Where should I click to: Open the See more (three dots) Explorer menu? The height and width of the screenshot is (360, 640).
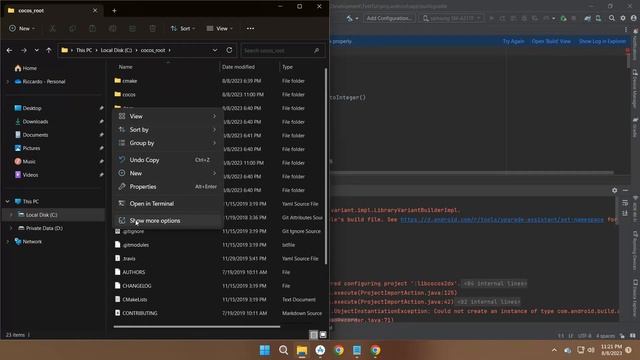pos(250,29)
